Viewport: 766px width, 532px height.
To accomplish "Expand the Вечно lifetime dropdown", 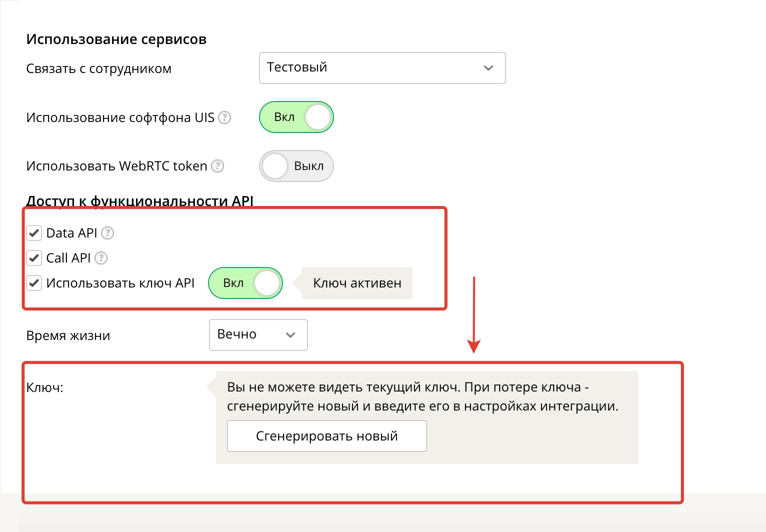I will pyautogui.click(x=258, y=335).
